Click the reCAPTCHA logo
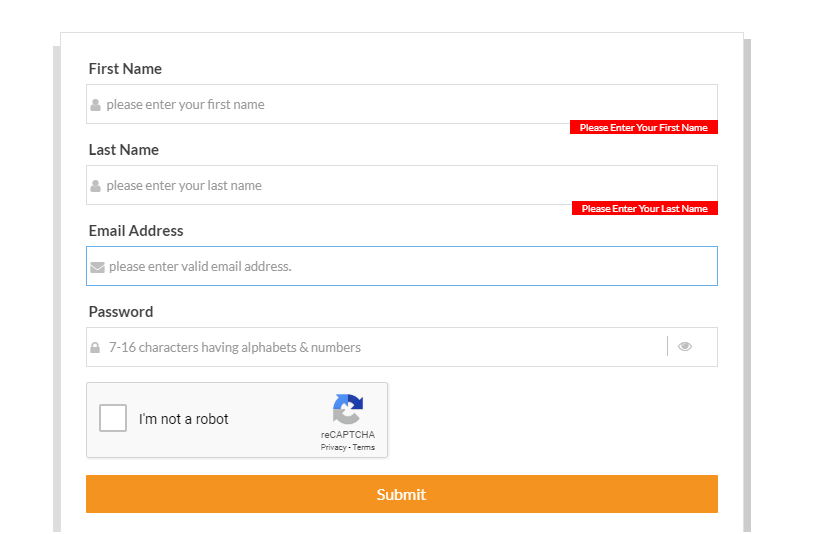This screenshot has width=836, height=534. [x=348, y=409]
